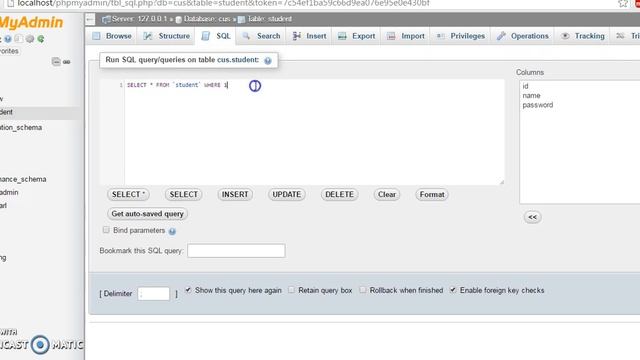
Task: Open the grey settings icon in sidebar
Action: tap(30, 39)
